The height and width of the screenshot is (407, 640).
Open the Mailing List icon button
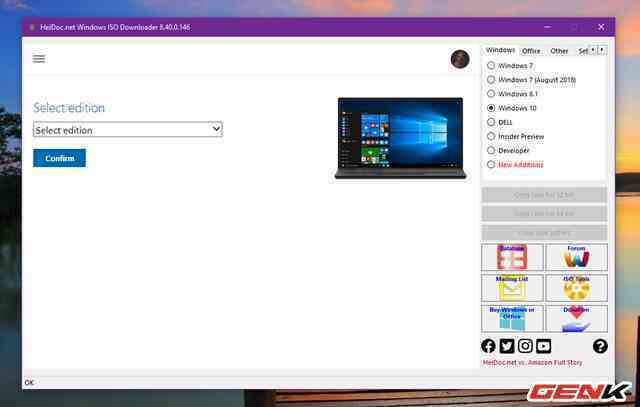point(512,288)
